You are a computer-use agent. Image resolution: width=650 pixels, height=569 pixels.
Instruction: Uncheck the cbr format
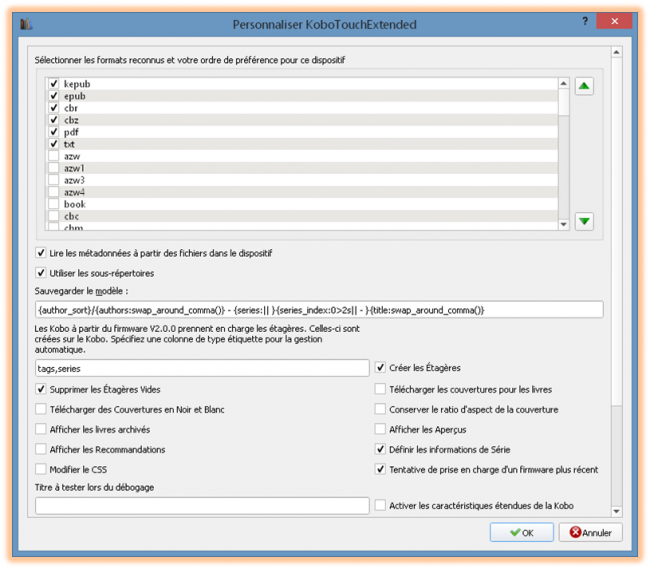[x=53, y=108]
